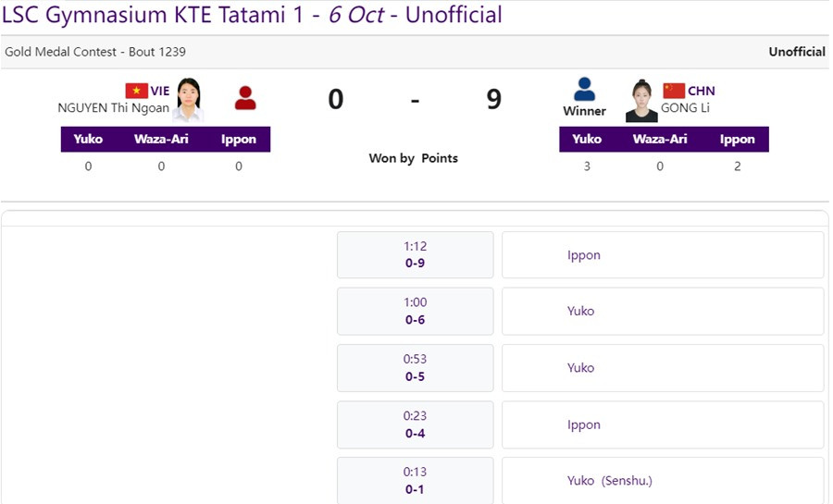This screenshot has width=833, height=504.
Task: Click the Gold Medal Contest Bout 1239 header
Action: [x=95, y=52]
